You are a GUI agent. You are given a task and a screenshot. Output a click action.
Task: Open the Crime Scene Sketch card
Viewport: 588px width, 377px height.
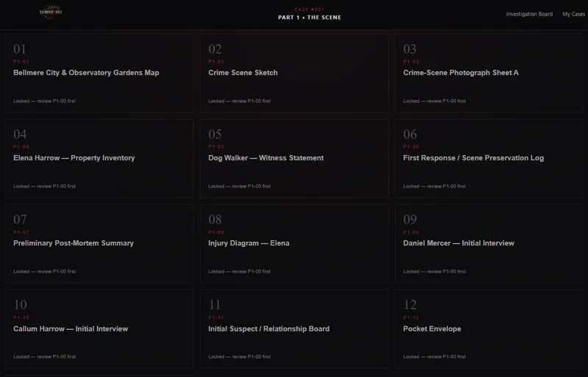(295, 73)
